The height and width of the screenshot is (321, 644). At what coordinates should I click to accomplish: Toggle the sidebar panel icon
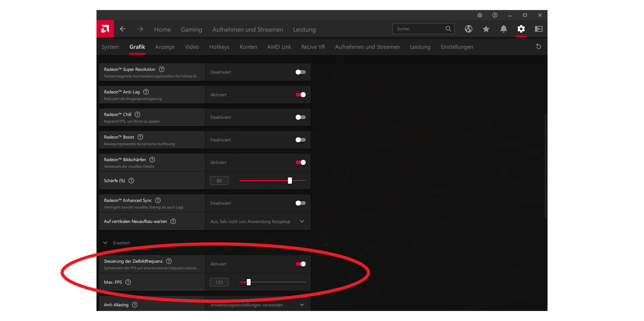click(538, 29)
